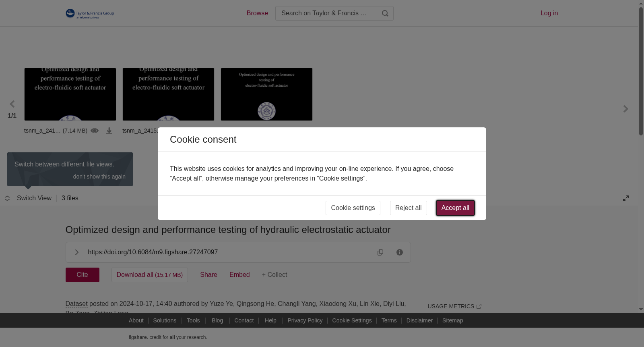Screen dimensions: 644x347
Task: Preview first file with eye icon
Action: pyautogui.click(x=95, y=131)
